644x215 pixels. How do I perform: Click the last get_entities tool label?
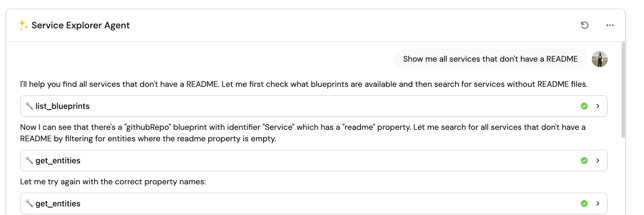(x=58, y=204)
